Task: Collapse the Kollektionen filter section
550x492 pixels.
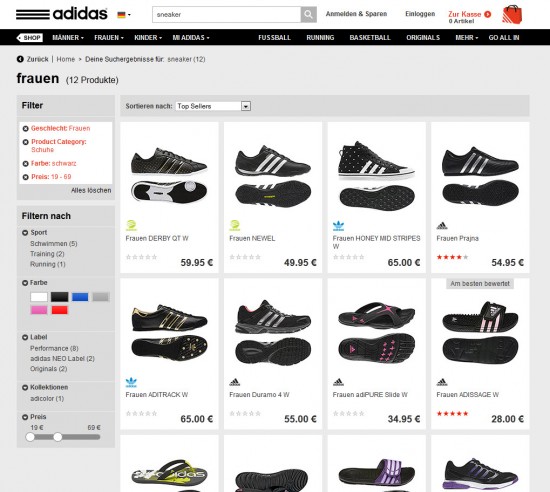Action: [x=25, y=387]
